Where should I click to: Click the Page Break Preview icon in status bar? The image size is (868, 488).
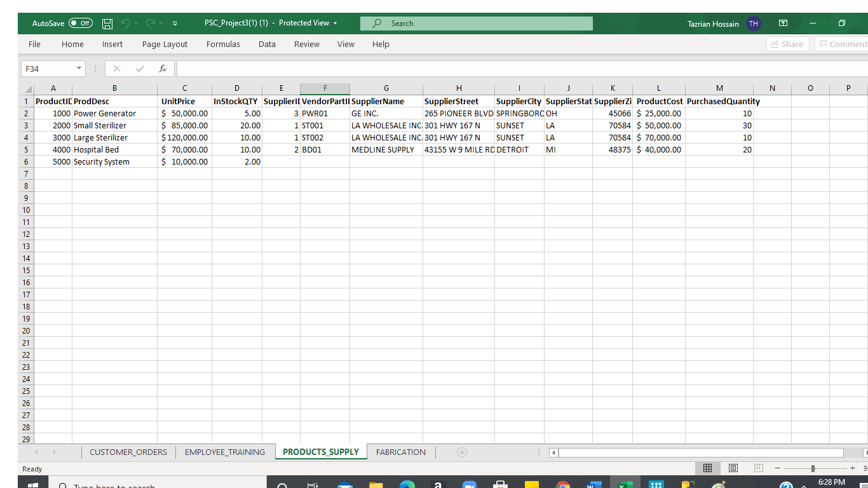(x=757, y=468)
